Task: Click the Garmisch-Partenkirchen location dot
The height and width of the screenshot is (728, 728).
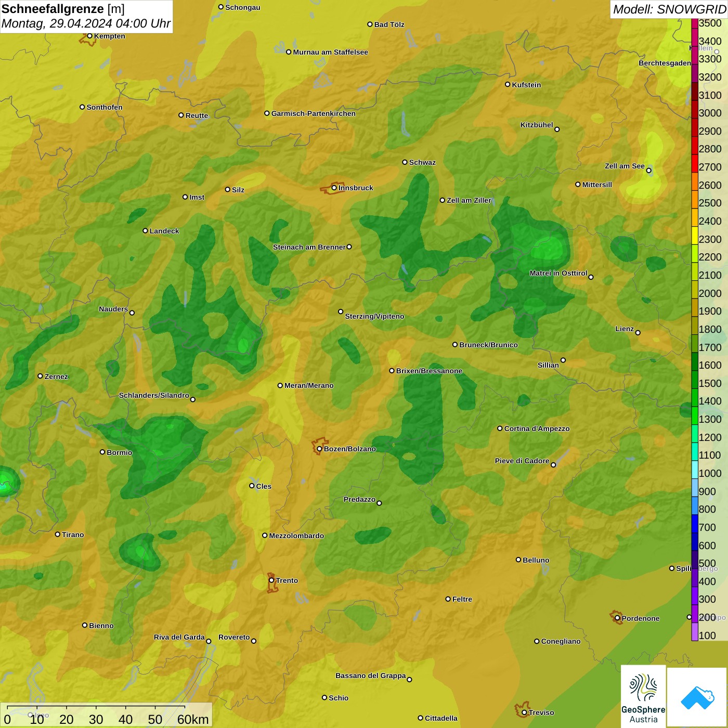Action: click(x=267, y=113)
